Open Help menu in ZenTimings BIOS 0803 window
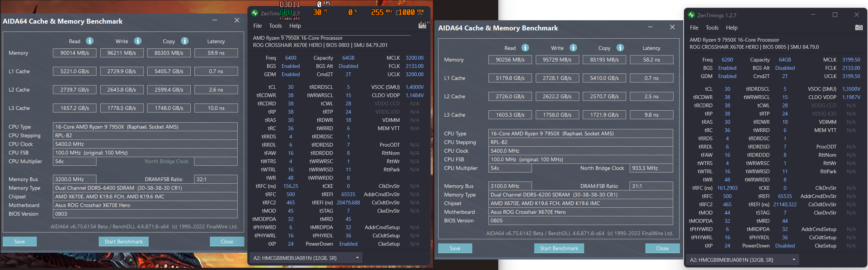Screen dimensions: 868x270 click(x=295, y=26)
